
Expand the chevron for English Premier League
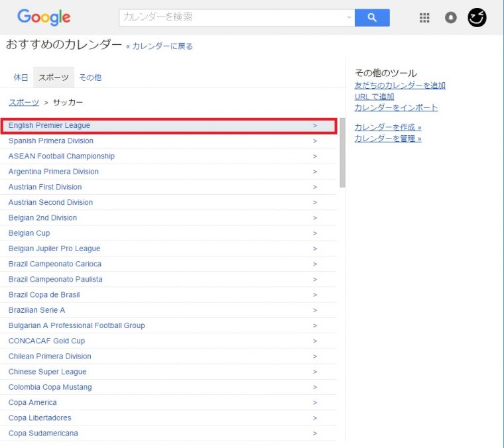(315, 125)
